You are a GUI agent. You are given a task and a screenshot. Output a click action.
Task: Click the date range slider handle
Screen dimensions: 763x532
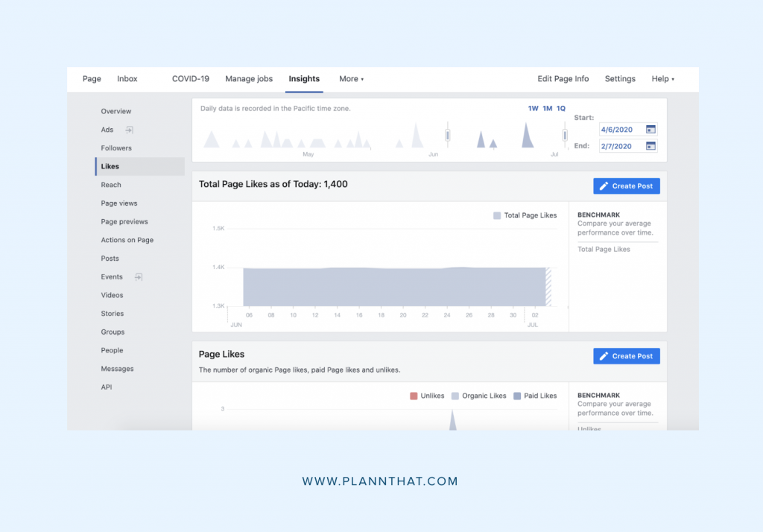[x=448, y=135]
